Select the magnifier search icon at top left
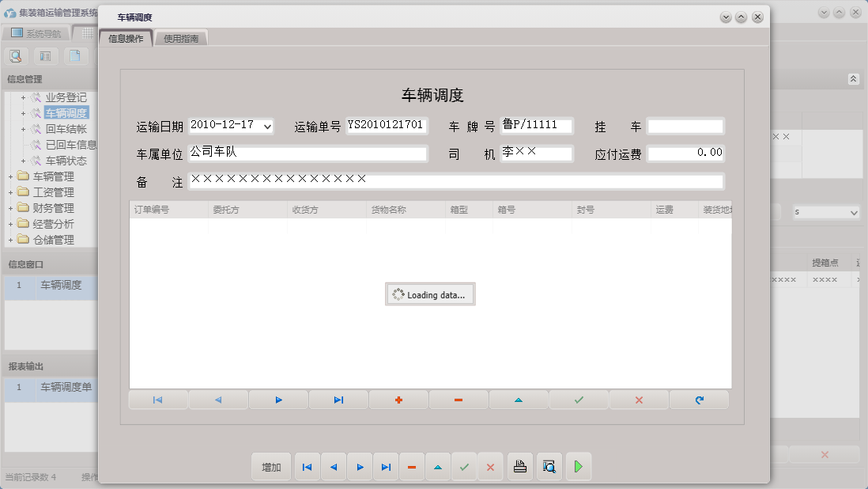 pos(16,56)
